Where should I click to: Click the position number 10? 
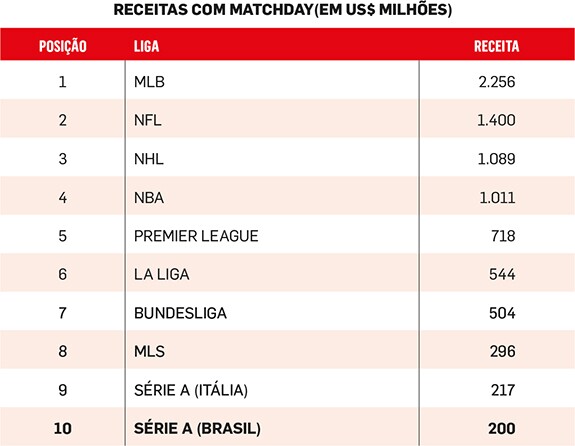pyautogui.click(x=62, y=429)
